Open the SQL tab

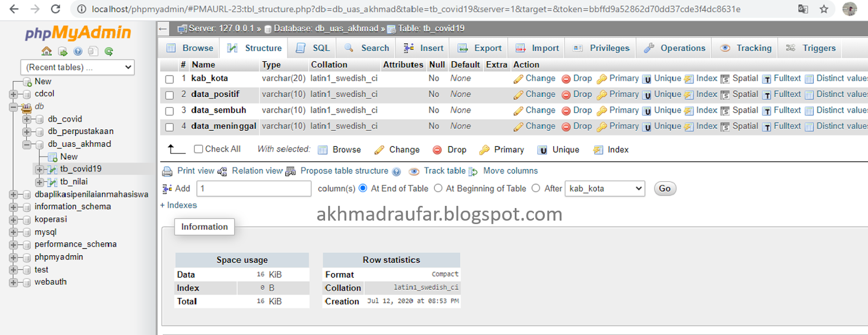click(313, 48)
